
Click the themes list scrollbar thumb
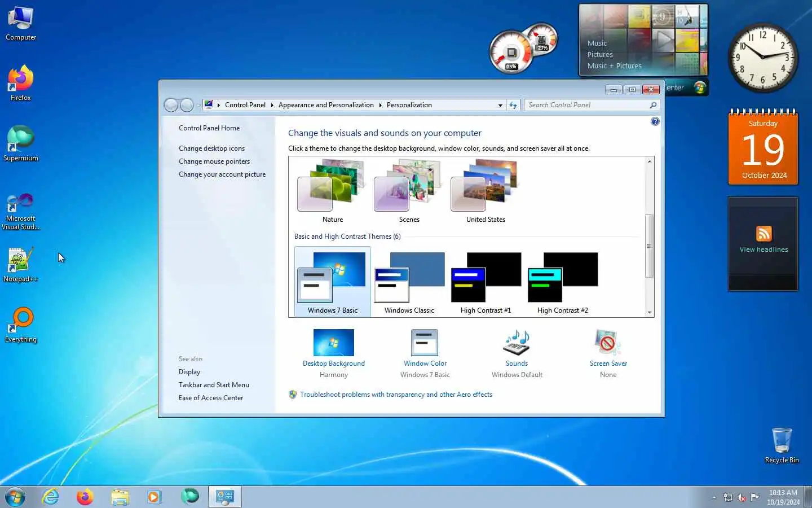tap(649, 246)
